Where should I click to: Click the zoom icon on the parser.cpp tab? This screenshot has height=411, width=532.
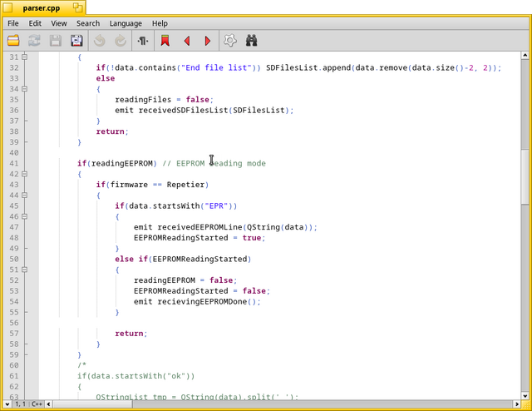[x=77, y=7]
